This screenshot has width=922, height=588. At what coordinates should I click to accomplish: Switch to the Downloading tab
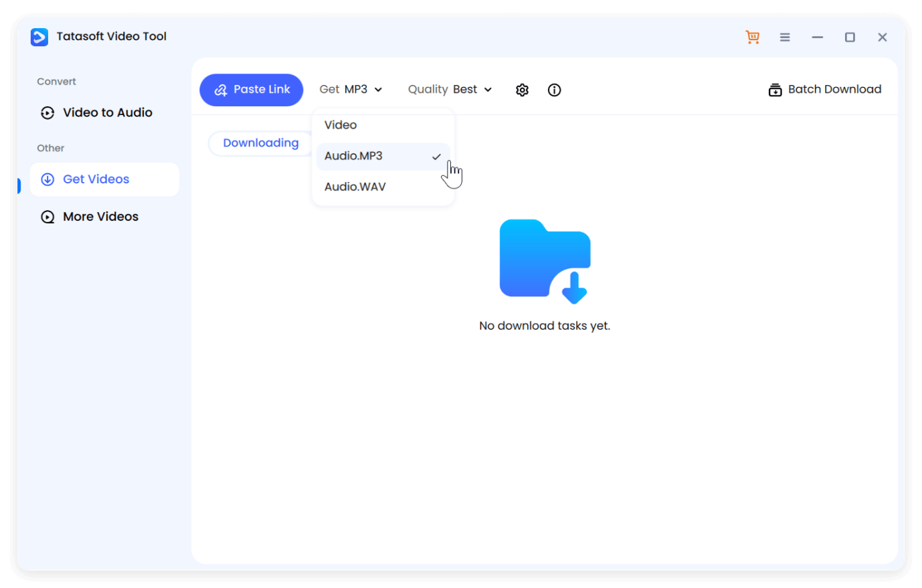pos(260,142)
